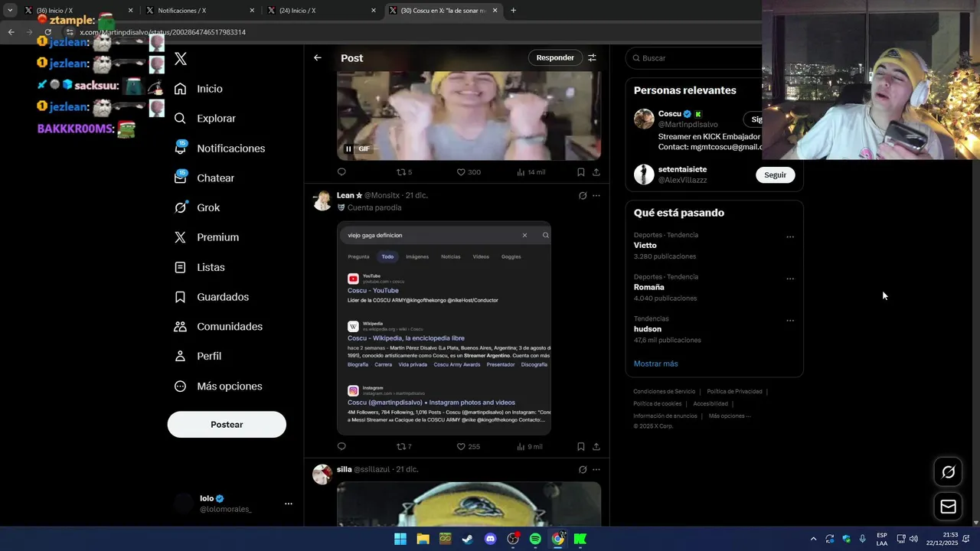Image resolution: width=980 pixels, height=551 pixels.
Task: Open a new browser tab
Action: click(x=514, y=11)
